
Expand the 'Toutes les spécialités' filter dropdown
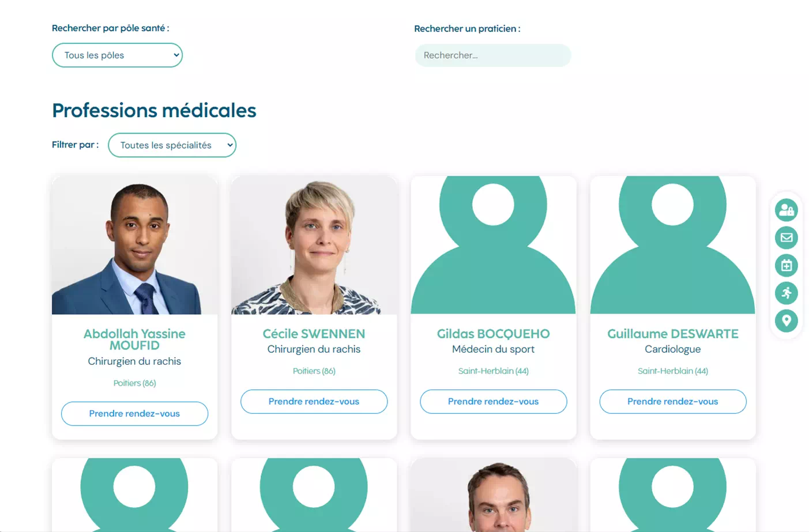[x=172, y=145]
